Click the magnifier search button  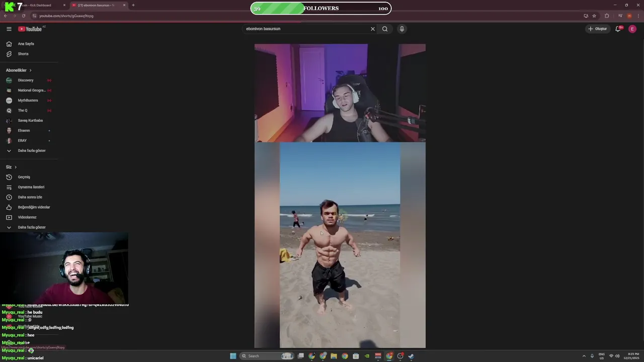pyautogui.click(x=385, y=29)
